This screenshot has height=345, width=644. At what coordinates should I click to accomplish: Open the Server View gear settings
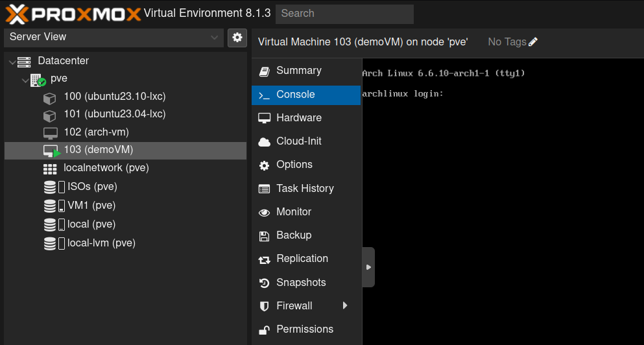(237, 38)
